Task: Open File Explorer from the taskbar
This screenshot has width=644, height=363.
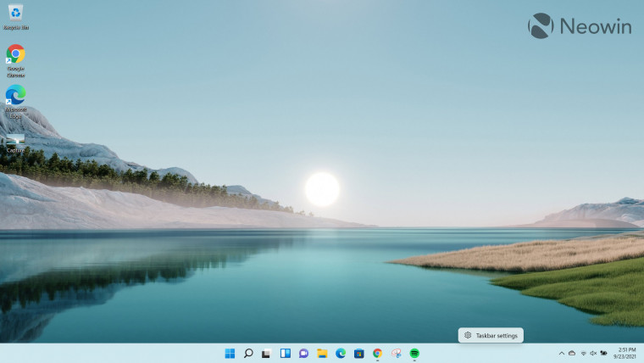Action: (322, 353)
